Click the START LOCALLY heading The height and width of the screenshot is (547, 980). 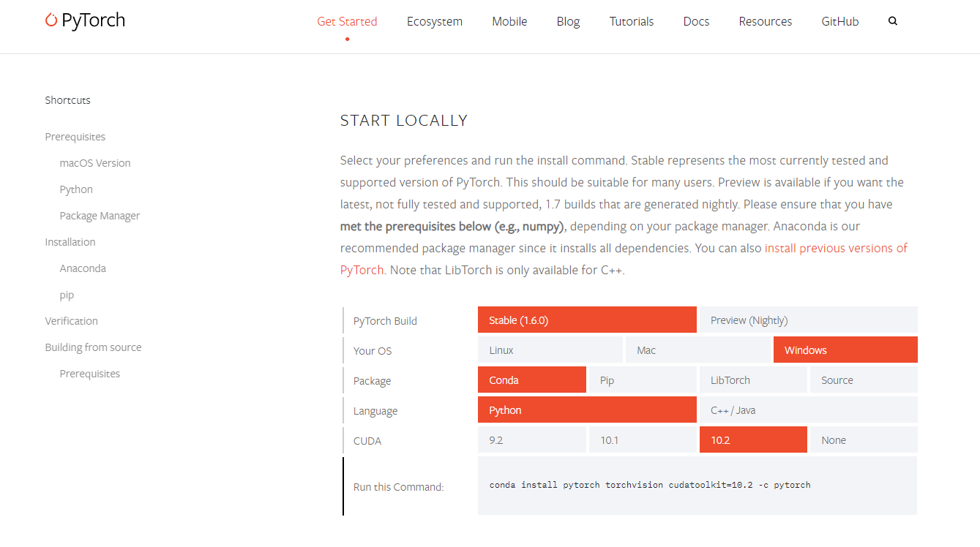404,121
